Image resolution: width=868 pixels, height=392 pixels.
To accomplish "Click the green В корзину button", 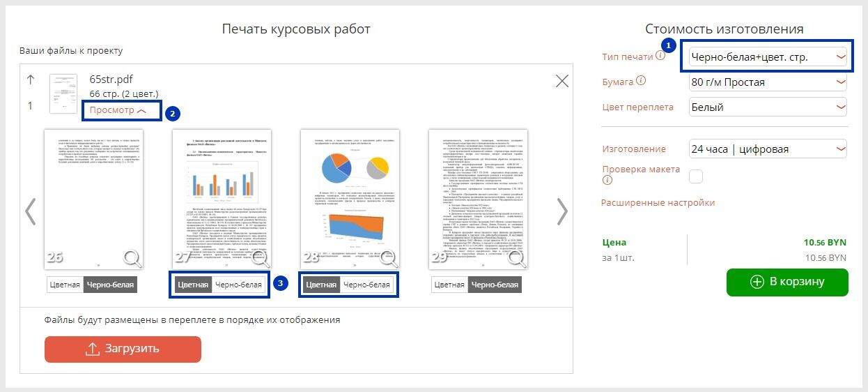I will pyautogui.click(x=787, y=282).
